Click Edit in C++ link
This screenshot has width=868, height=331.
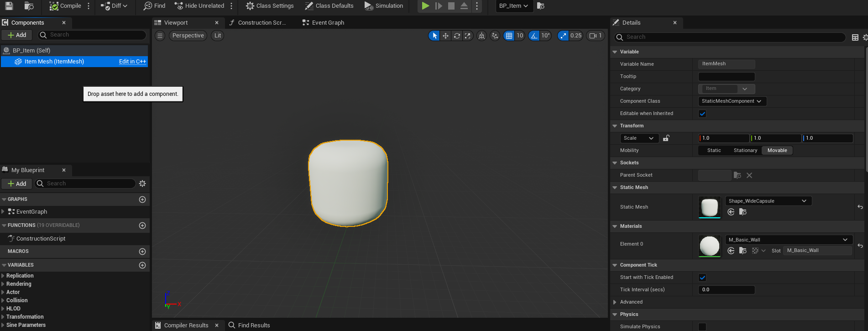132,62
